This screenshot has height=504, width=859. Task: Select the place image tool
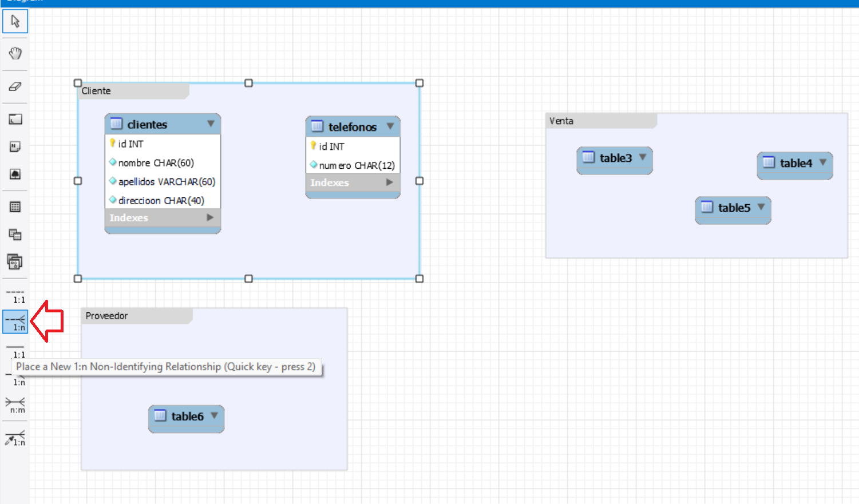(15, 174)
